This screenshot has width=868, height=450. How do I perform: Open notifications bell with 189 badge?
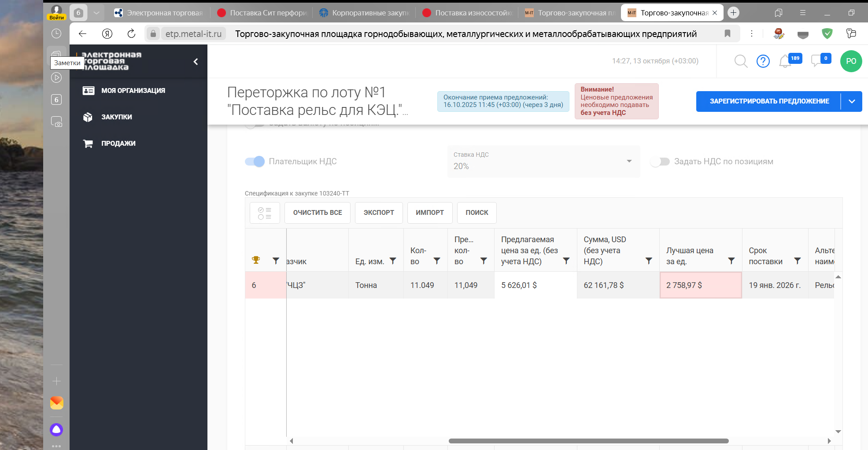coord(785,61)
